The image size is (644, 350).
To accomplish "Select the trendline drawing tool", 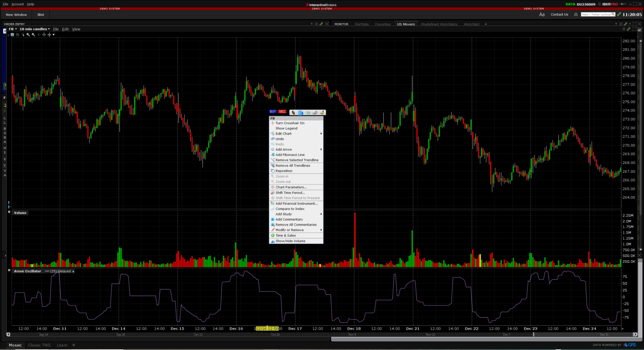I will pos(23,34).
